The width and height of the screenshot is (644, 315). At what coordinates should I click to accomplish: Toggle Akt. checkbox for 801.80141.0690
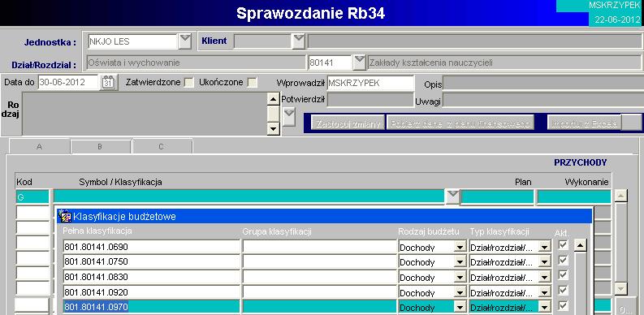[x=564, y=245]
